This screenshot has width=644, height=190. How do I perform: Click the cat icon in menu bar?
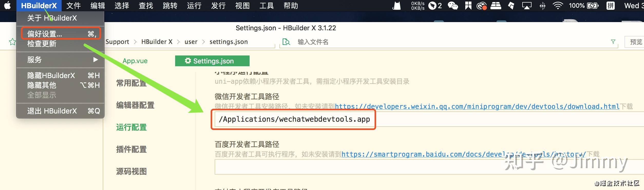point(396,5)
